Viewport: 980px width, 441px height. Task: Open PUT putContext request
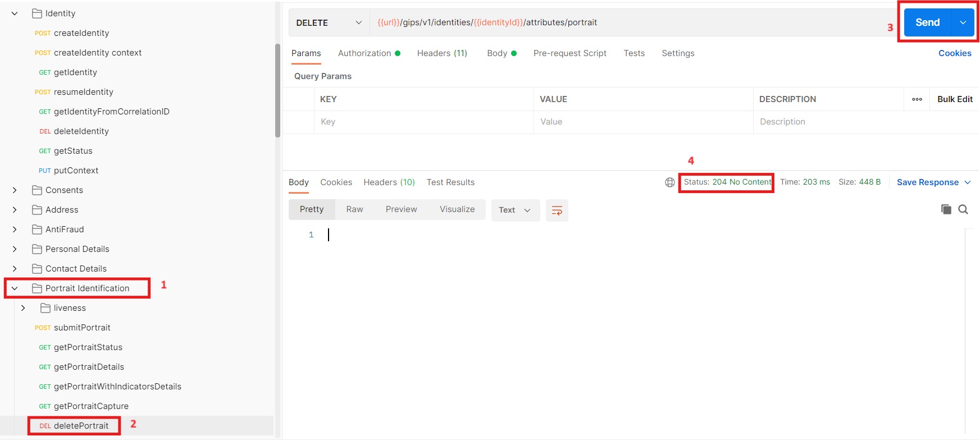click(x=68, y=171)
